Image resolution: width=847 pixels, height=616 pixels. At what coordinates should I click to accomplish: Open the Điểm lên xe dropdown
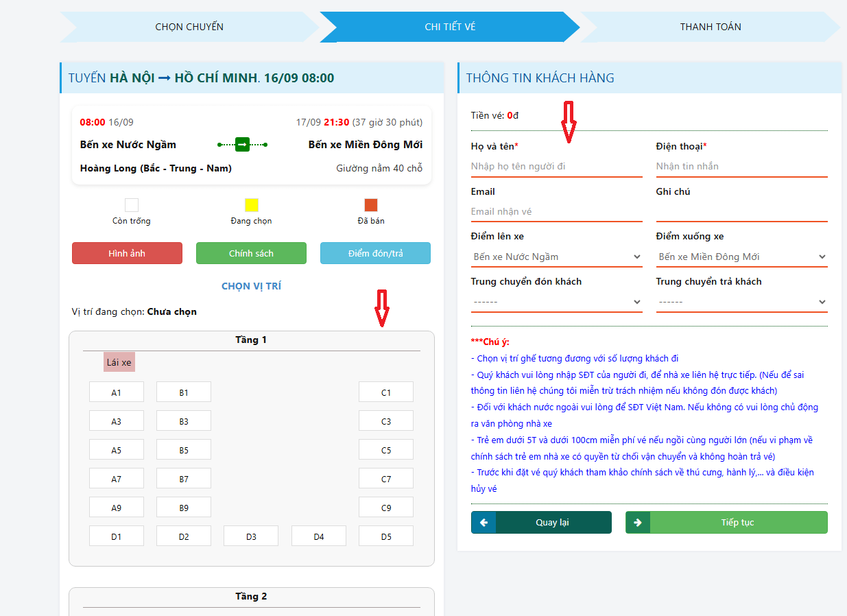[x=556, y=257]
